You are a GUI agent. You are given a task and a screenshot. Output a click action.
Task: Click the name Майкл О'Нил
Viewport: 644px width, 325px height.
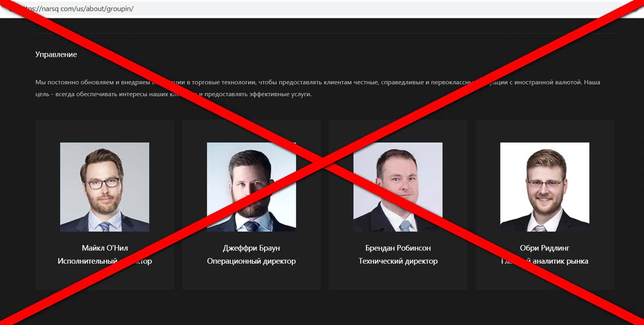tap(105, 248)
